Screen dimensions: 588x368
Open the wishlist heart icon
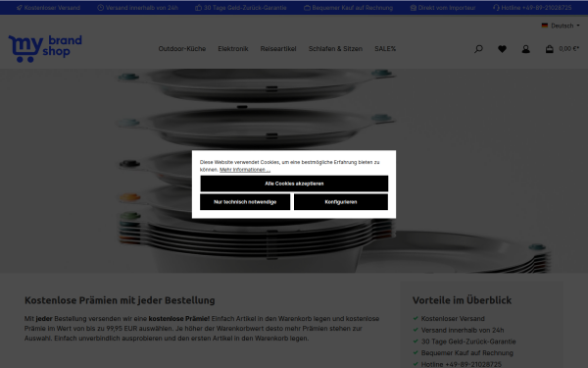[502, 49]
